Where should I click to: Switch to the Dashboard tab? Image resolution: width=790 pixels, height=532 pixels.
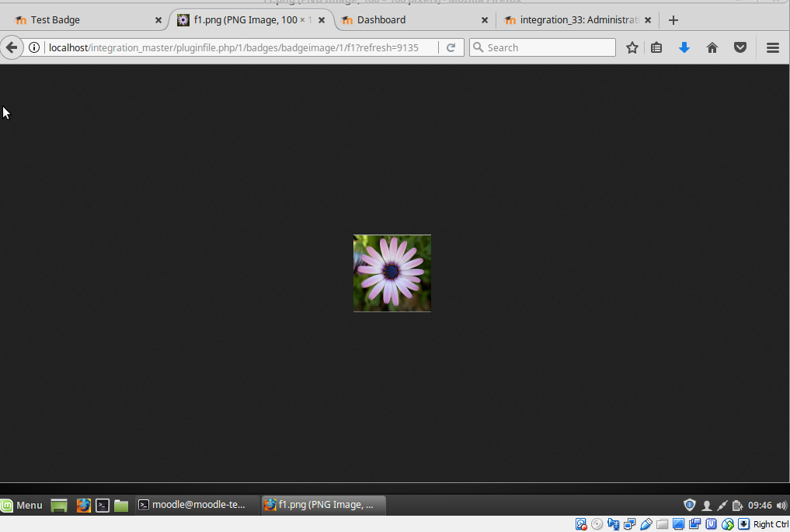(413, 20)
